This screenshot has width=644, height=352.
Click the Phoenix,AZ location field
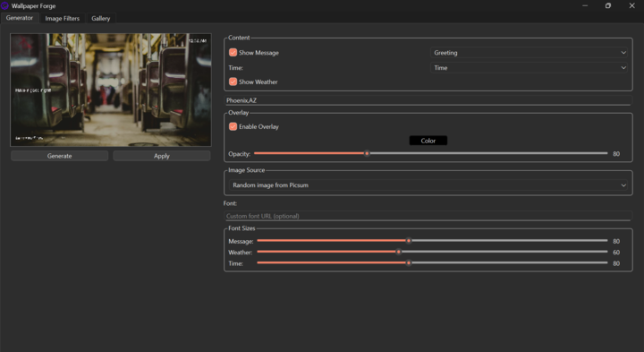[428, 100]
